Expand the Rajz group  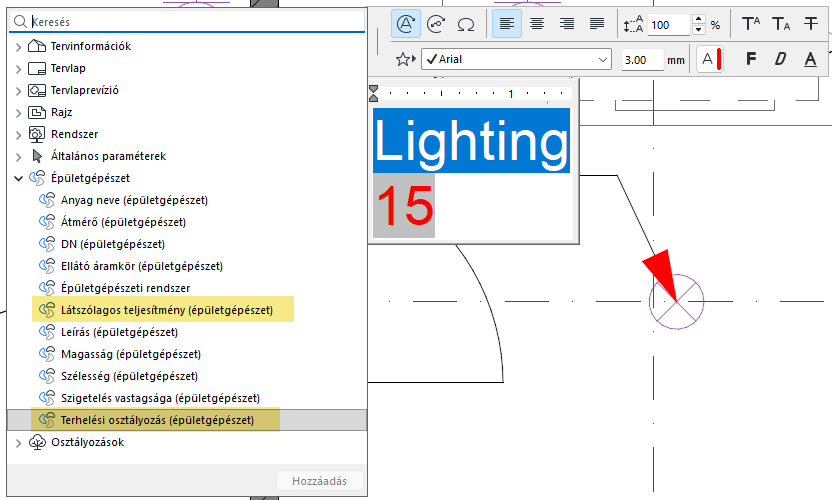click(x=19, y=113)
